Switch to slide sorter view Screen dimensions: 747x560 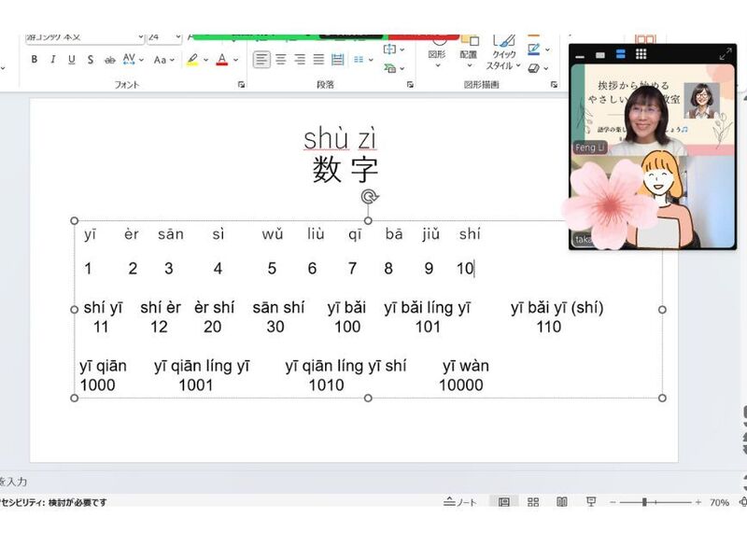coord(533,502)
